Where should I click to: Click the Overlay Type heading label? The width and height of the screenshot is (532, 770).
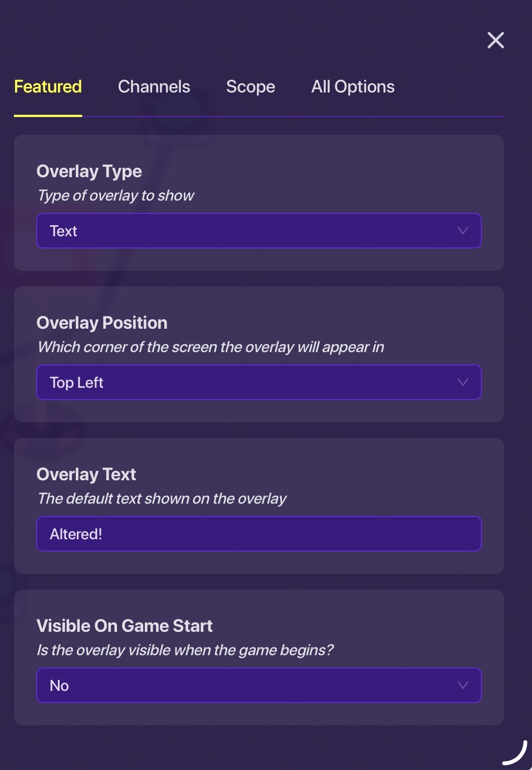coord(89,171)
